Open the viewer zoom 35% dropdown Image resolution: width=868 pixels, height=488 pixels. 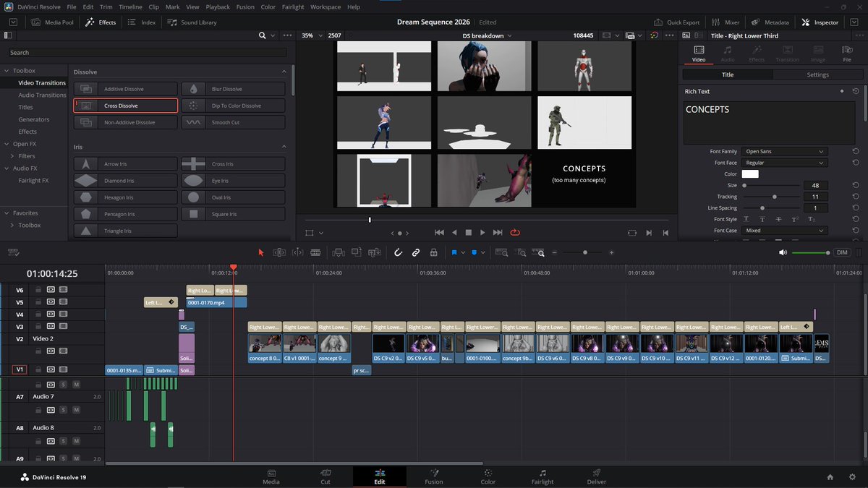coord(310,35)
